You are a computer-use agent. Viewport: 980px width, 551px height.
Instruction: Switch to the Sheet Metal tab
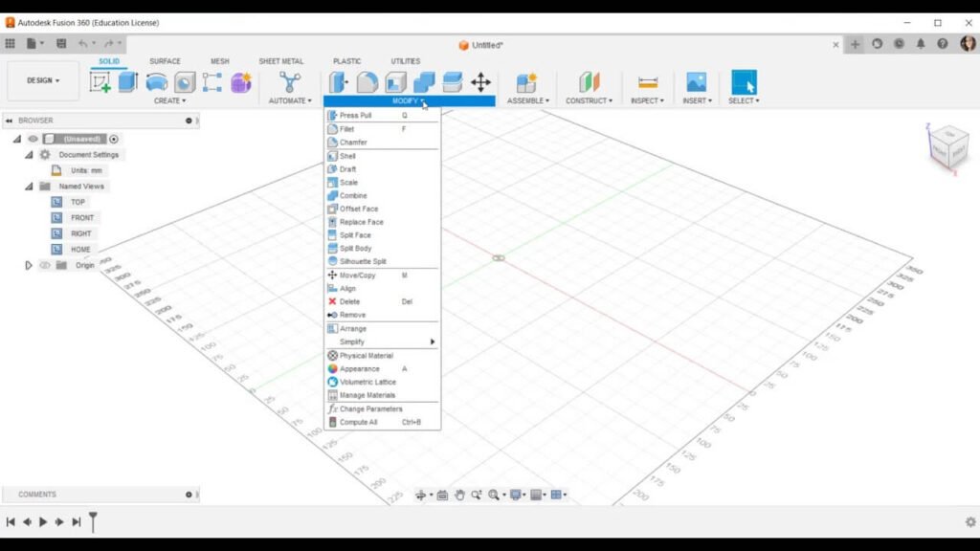tap(281, 61)
